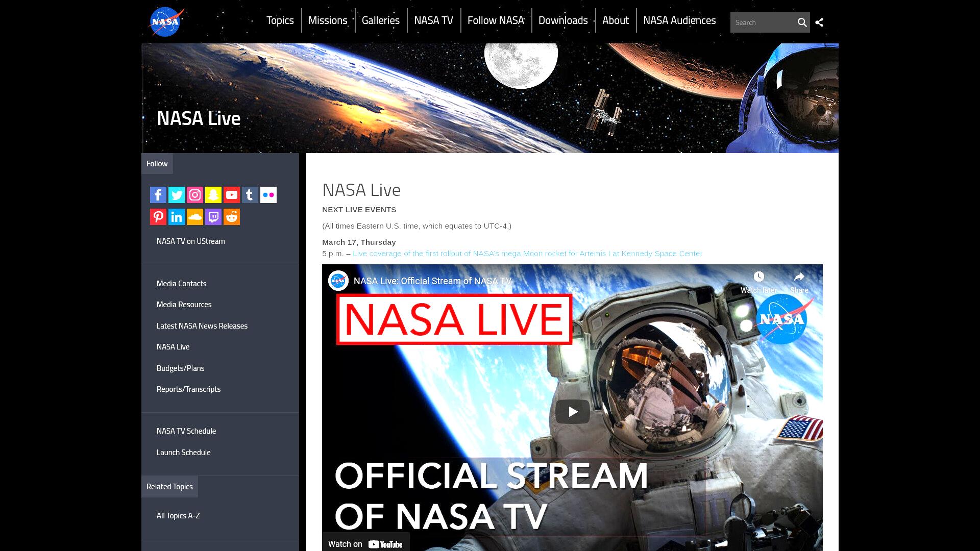Open the NASA TV menu

tap(434, 20)
